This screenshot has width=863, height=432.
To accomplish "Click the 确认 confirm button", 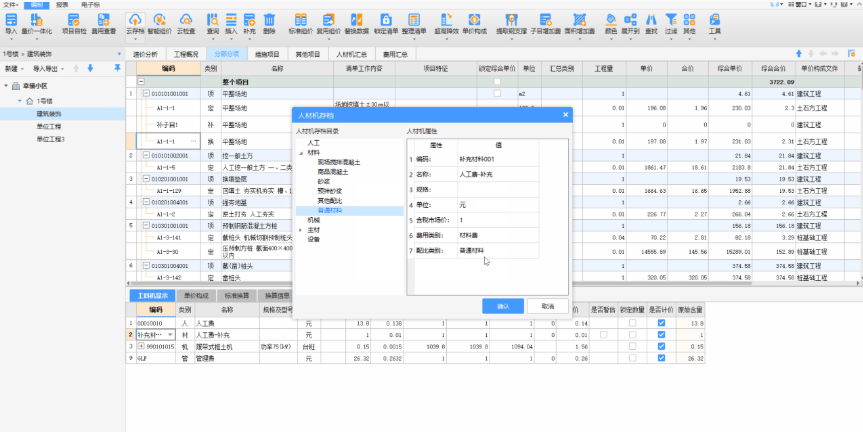I will [x=503, y=306].
